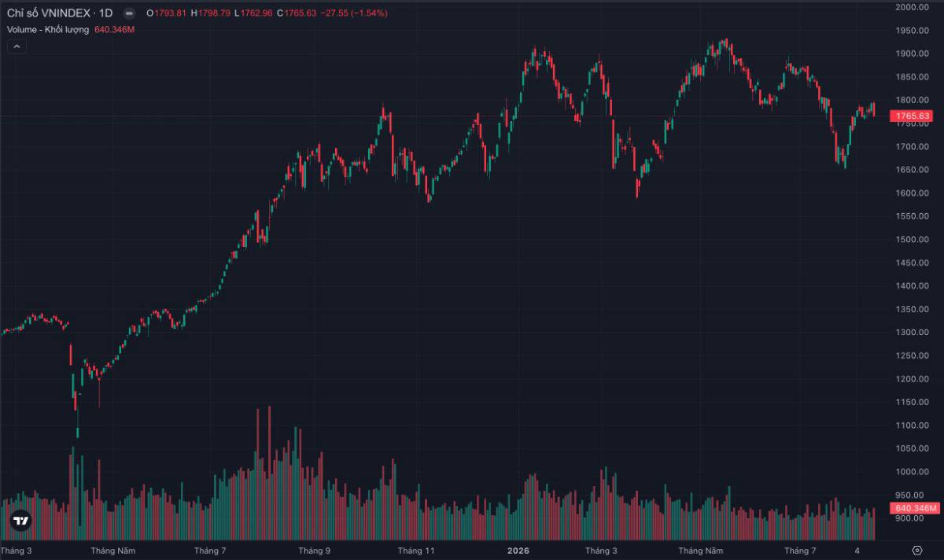Click the Tháng 7 label after 2026
The image size is (944, 560).
coord(800,551)
